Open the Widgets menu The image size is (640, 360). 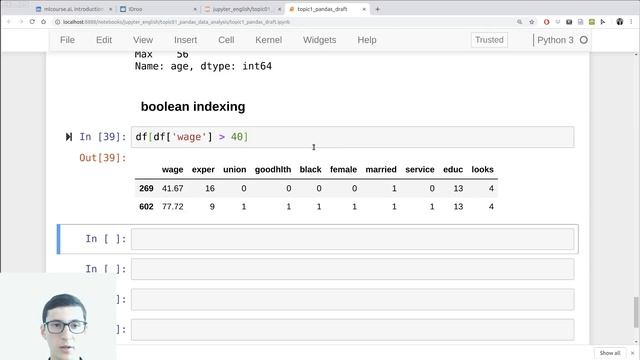[320, 40]
